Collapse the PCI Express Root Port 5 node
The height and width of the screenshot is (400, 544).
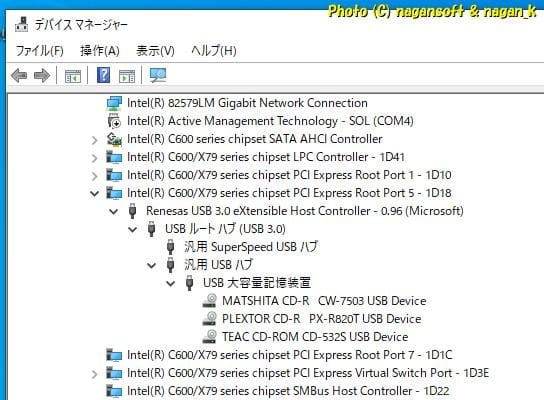coord(94,193)
